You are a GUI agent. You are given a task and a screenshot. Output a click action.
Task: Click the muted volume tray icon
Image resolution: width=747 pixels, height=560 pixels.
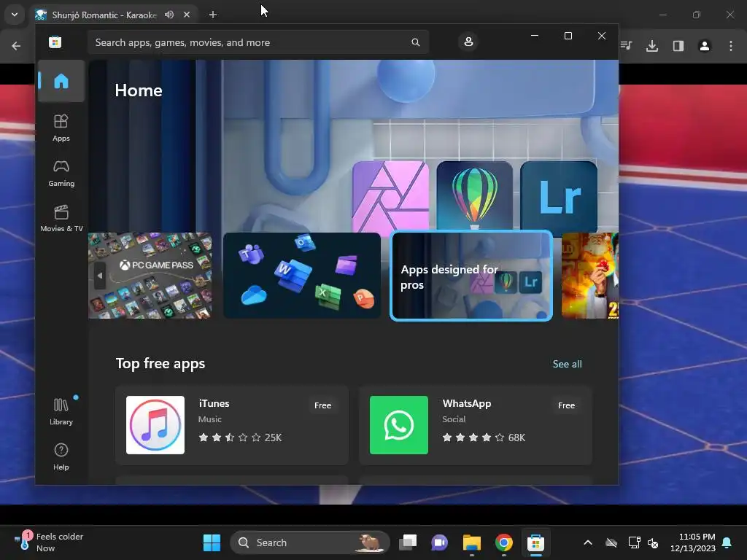coord(653,542)
